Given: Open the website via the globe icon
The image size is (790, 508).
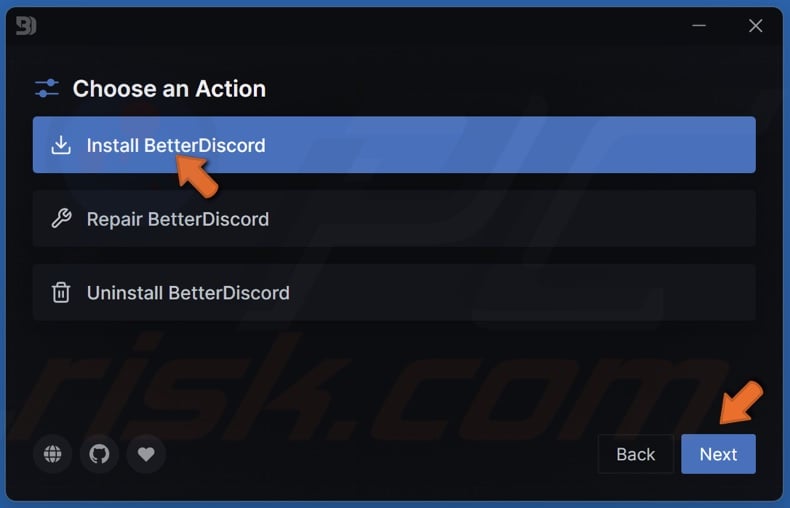Looking at the screenshot, I should (52, 454).
